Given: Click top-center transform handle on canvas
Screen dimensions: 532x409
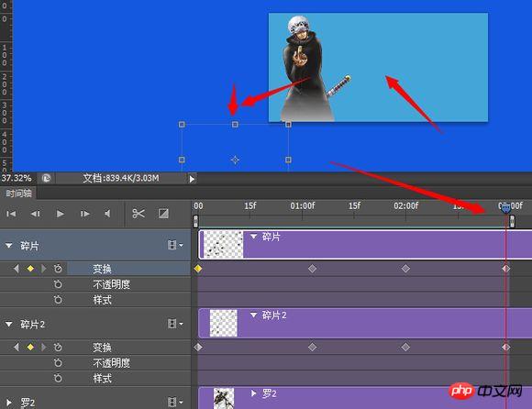Looking at the screenshot, I should point(235,125).
